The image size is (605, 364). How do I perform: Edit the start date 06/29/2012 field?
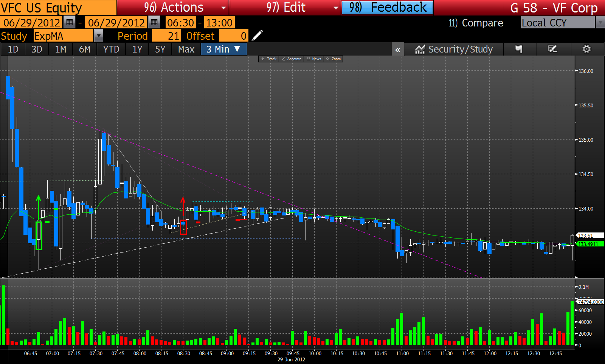(x=32, y=23)
